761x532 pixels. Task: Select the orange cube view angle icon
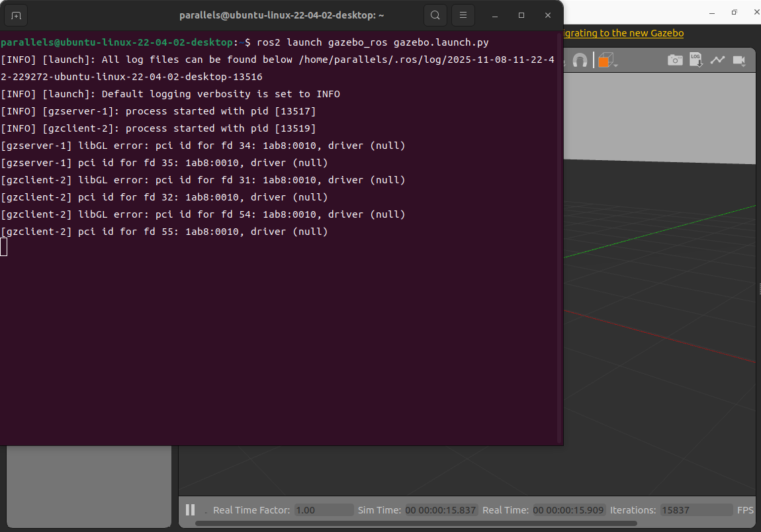click(604, 61)
